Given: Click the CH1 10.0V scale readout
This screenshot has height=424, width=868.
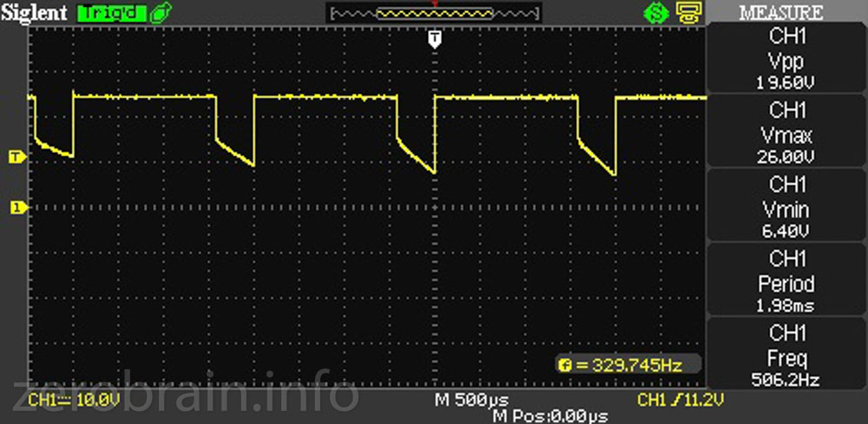Looking at the screenshot, I should coord(74,400).
